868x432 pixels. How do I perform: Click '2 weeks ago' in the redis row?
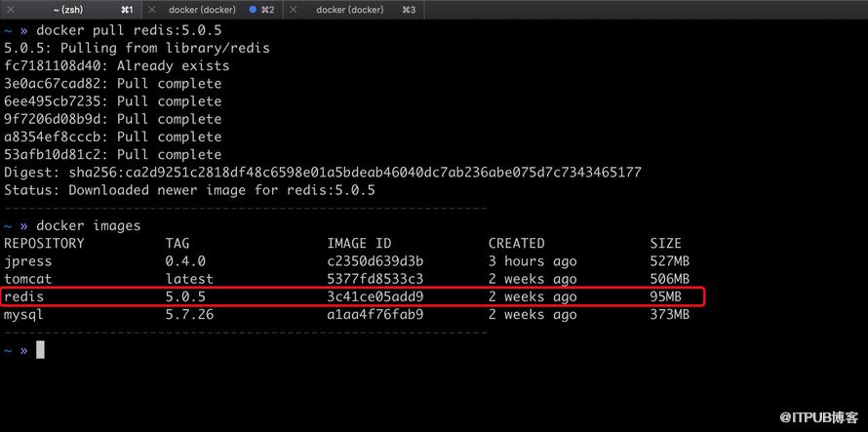[533, 296]
